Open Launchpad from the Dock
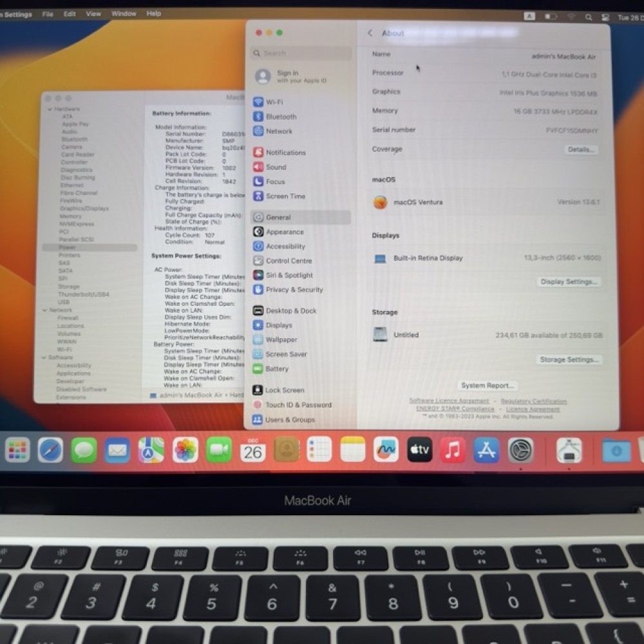 (17, 450)
